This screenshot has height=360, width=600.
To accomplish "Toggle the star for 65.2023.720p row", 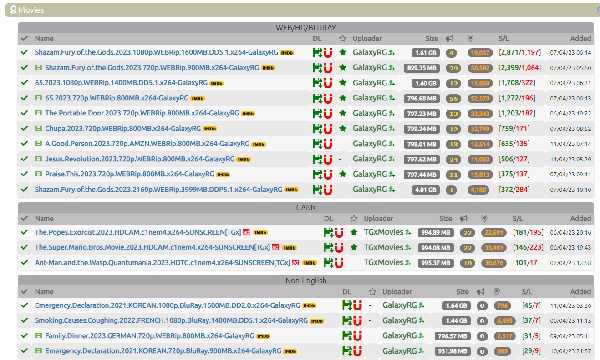I will (x=342, y=98).
